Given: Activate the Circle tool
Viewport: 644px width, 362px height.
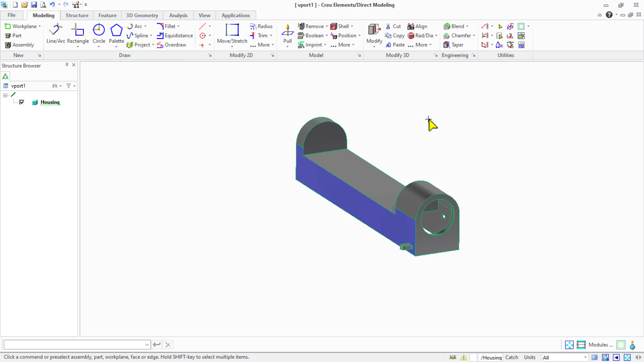Looking at the screenshot, I should pos(99,34).
